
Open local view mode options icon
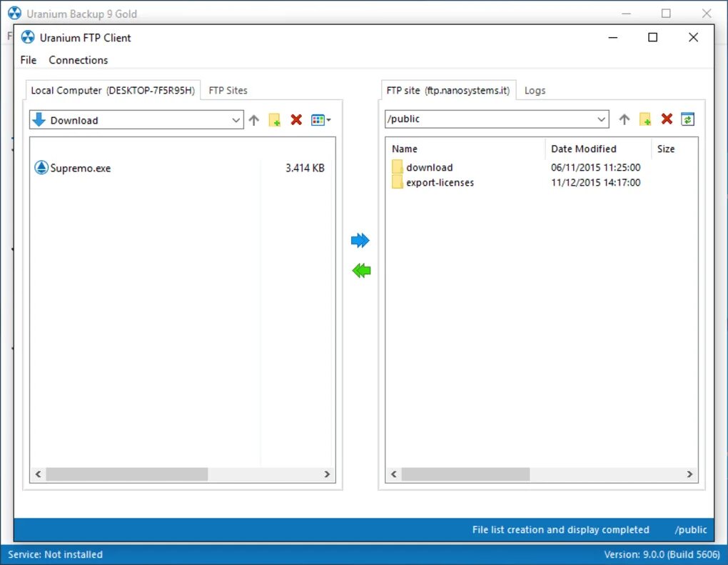click(x=321, y=120)
